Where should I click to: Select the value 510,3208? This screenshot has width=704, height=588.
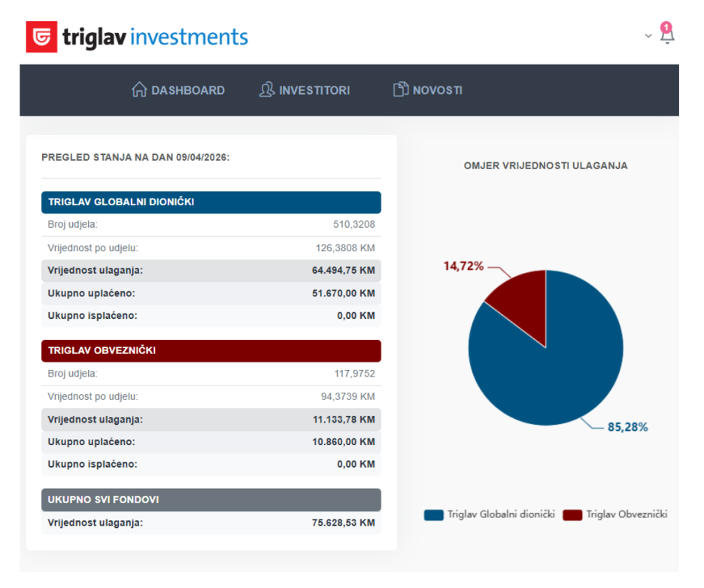point(354,224)
